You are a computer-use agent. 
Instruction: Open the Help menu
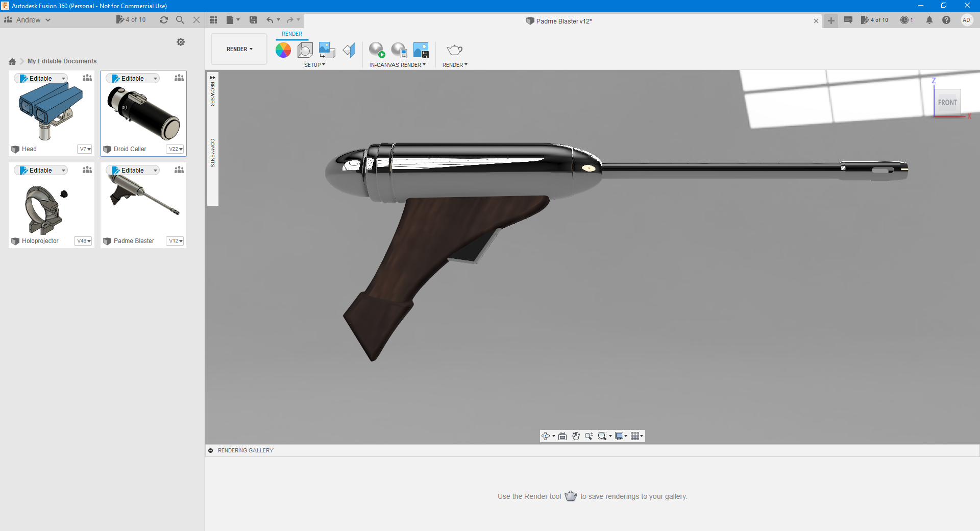click(x=946, y=20)
